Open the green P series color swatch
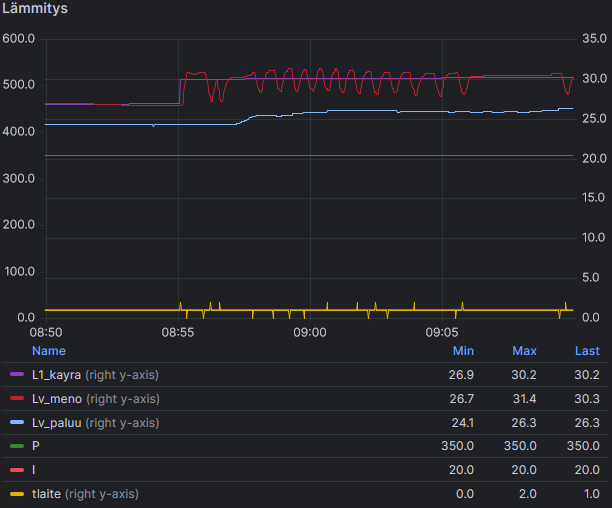The width and height of the screenshot is (612, 508). click(x=16, y=446)
